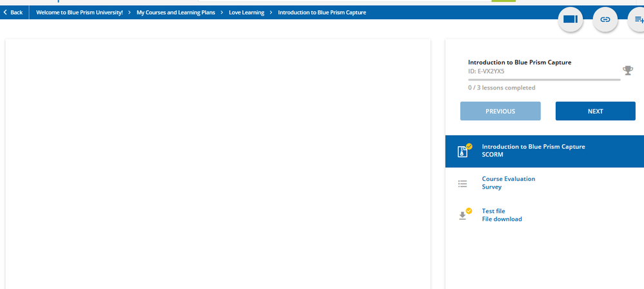Select the SCORM lesson row
The height and width of the screenshot is (289, 644).
(x=545, y=151)
